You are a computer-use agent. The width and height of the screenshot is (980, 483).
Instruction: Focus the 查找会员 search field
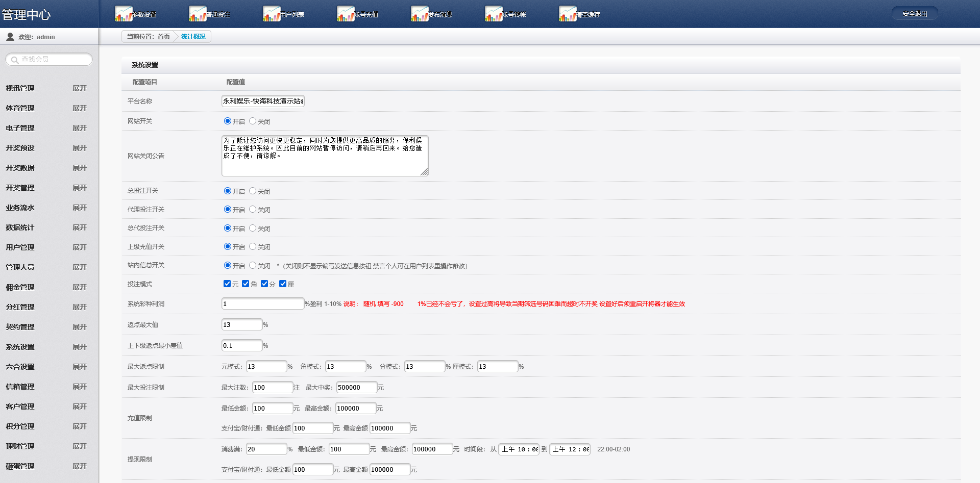pyautogui.click(x=54, y=60)
